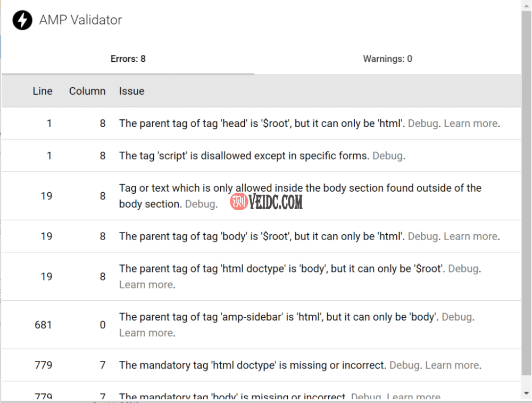Viewport: 532px width, 403px height.
Task: Click Debug for the outside body section error
Action: click(x=200, y=204)
